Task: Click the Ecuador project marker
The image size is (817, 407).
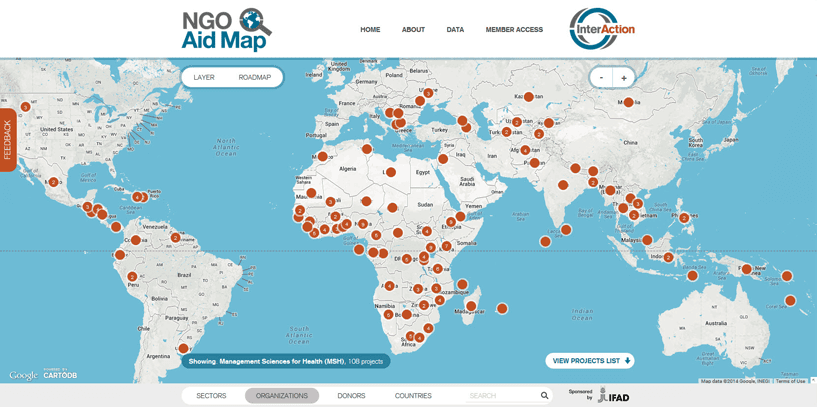Action: (x=120, y=255)
